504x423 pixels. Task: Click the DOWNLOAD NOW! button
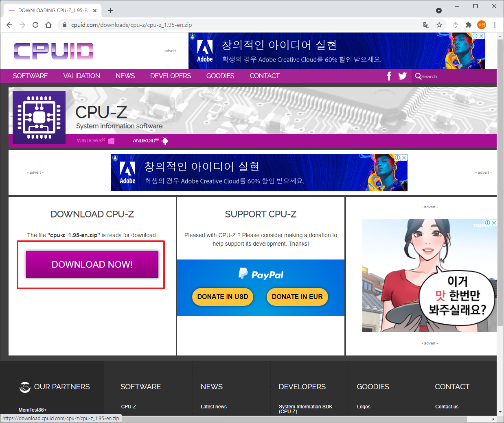[92, 264]
